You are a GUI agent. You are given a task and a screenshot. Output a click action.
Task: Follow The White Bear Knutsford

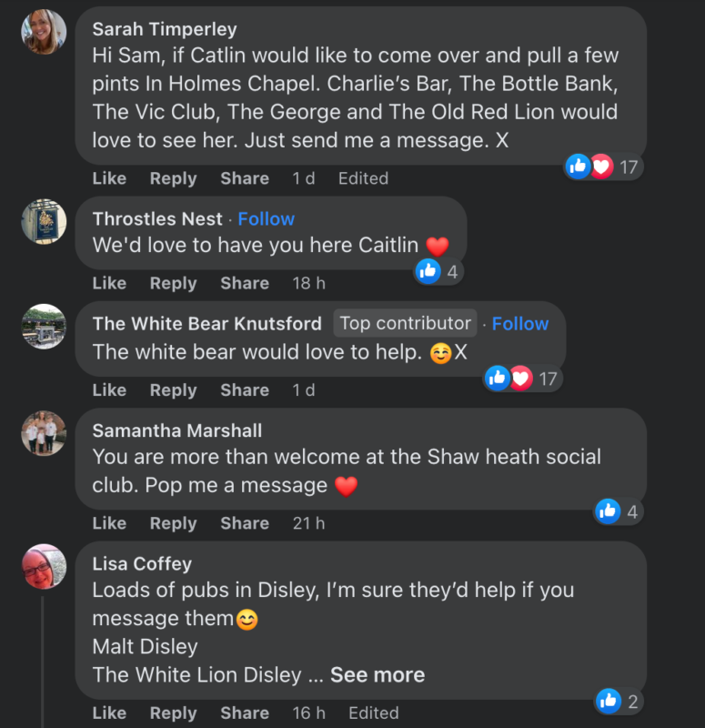tap(519, 324)
